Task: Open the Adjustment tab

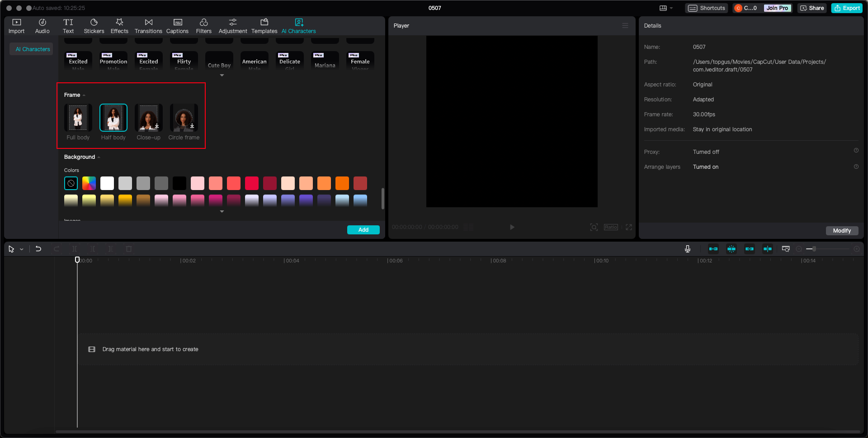Action: pyautogui.click(x=233, y=26)
